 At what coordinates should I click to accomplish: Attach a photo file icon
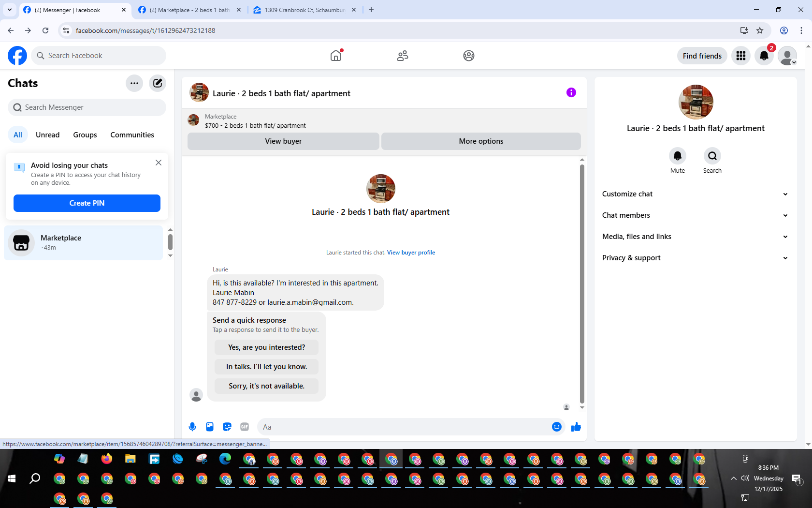210,427
